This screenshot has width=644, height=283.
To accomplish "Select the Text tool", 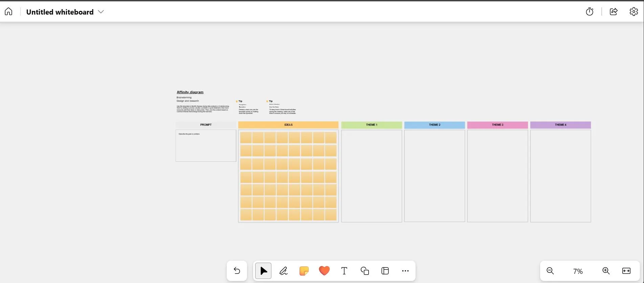I will tap(344, 271).
